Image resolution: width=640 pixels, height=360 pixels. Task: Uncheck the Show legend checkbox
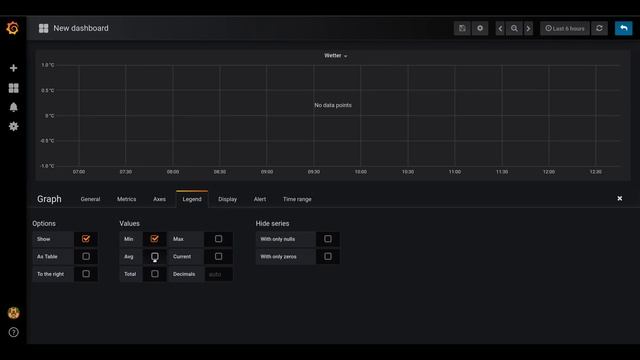86,239
